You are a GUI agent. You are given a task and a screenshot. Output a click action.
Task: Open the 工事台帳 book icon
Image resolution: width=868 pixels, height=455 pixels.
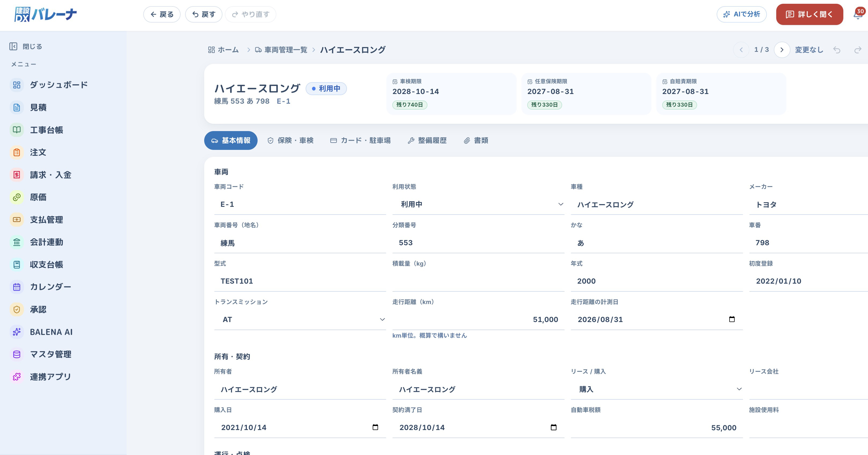tap(17, 130)
